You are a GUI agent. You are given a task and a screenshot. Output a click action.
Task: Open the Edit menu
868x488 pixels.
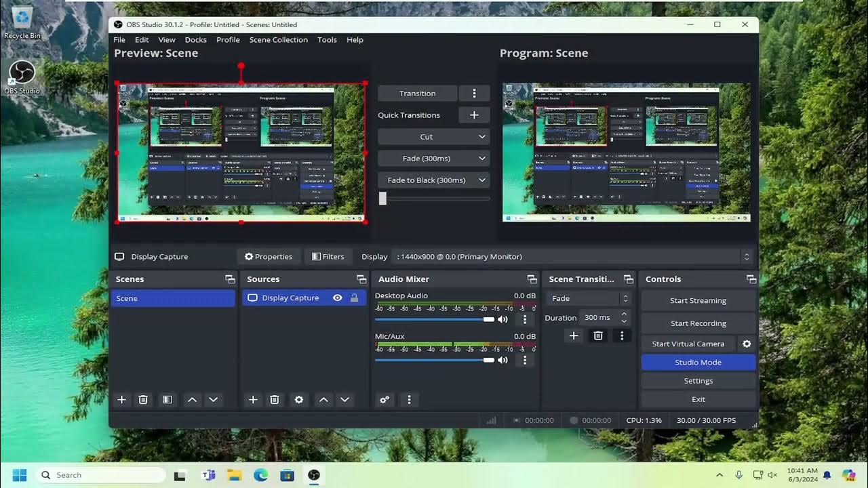click(x=142, y=40)
